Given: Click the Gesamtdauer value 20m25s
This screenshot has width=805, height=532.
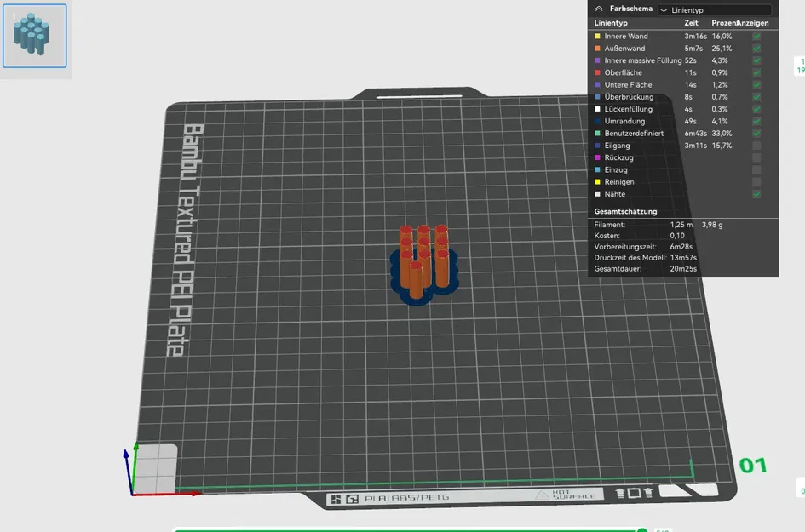Looking at the screenshot, I should coord(683,269).
